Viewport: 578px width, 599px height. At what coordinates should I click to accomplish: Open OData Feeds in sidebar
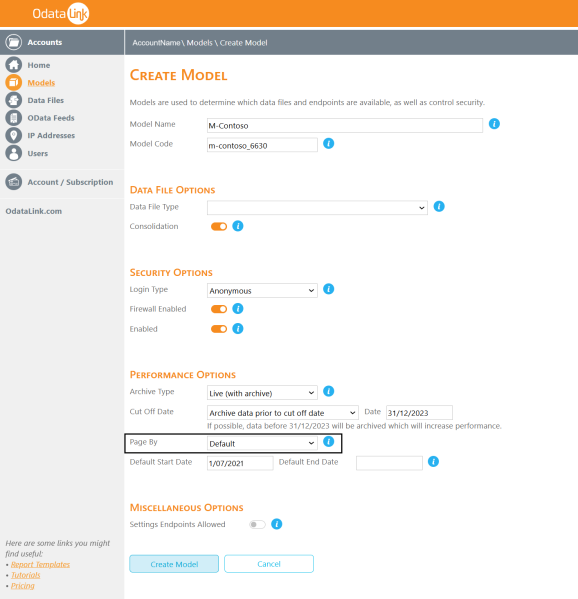(51, 118)
